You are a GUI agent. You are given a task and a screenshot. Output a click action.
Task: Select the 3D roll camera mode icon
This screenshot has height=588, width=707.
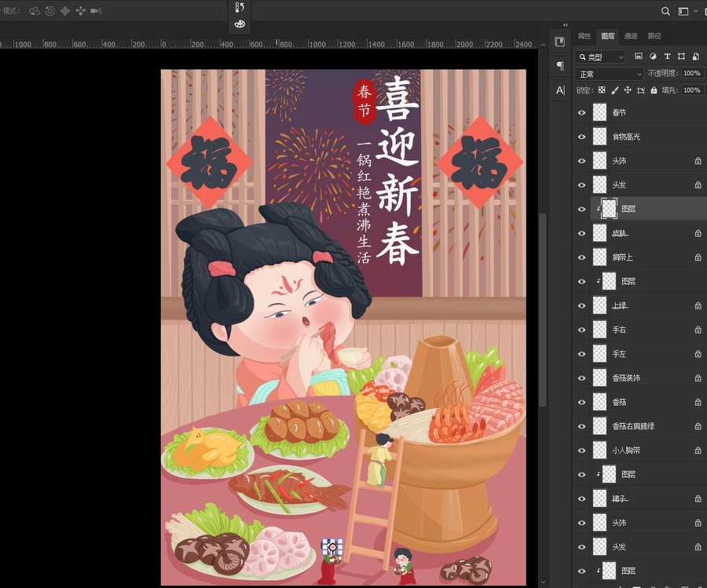(x=50, y=11)
